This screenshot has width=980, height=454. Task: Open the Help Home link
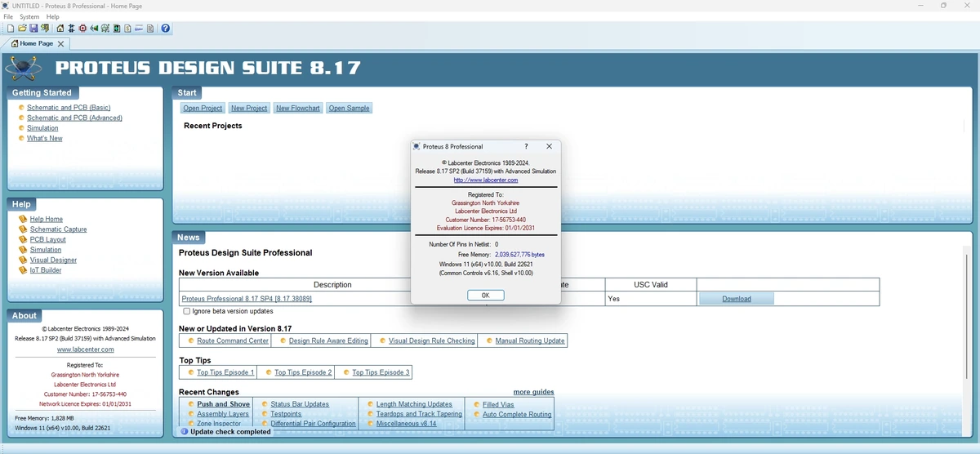47,219
